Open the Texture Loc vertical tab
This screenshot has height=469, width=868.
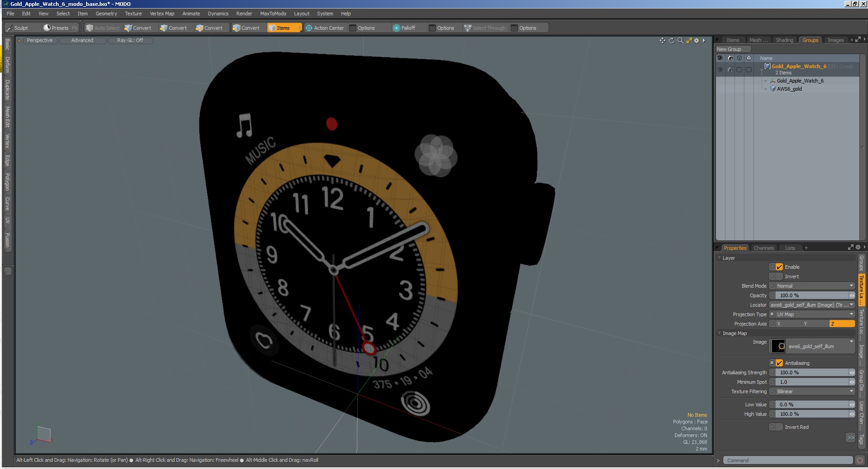861,325
